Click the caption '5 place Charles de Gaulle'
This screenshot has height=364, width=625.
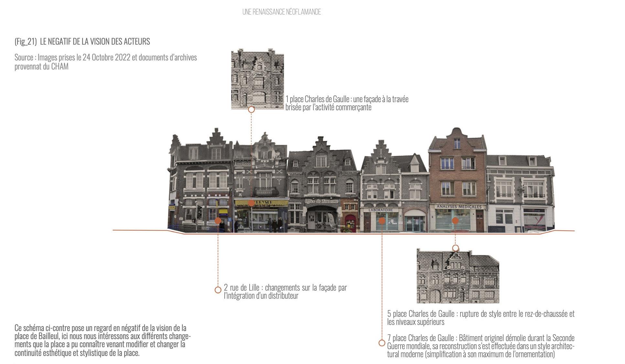[x=481, y=318]
